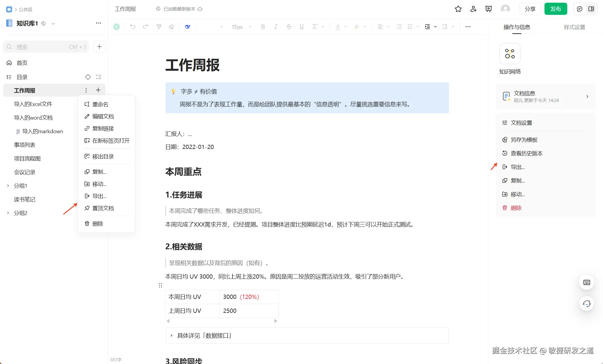
Task: Select 置顶文档 in context menu
Action: click(x=103, y=208)
